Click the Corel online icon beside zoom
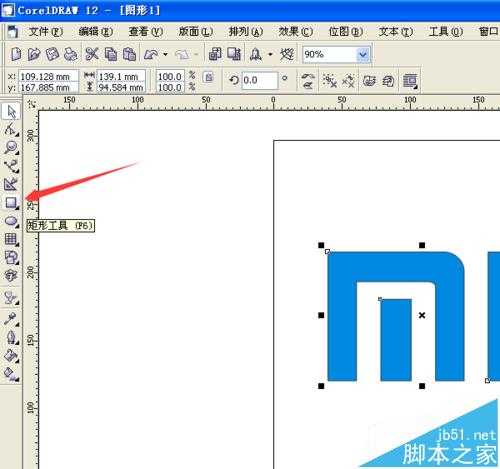500x469 pixels. (x=287, y=54)
